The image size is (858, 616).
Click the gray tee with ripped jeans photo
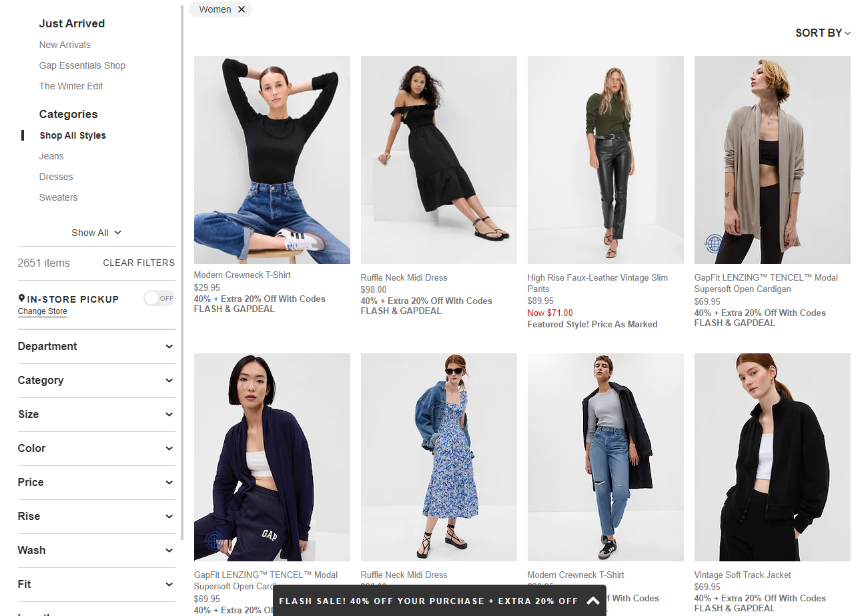pos(606,457)
